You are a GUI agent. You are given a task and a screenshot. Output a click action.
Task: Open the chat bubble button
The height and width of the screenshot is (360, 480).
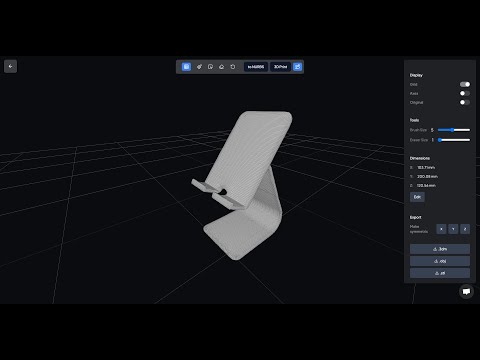(466, 291)
